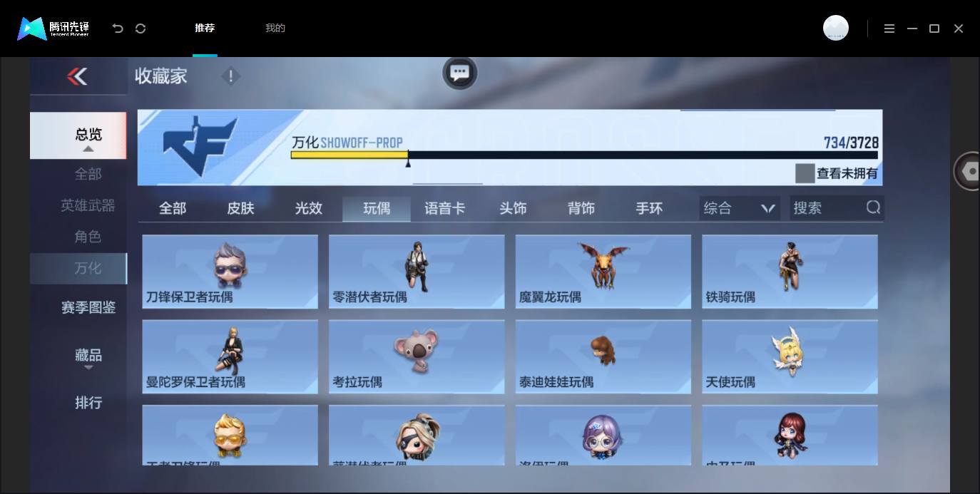Select the 背饰 category tab
This screenshot has height=494, width=980.
click(x=581, y=208)
